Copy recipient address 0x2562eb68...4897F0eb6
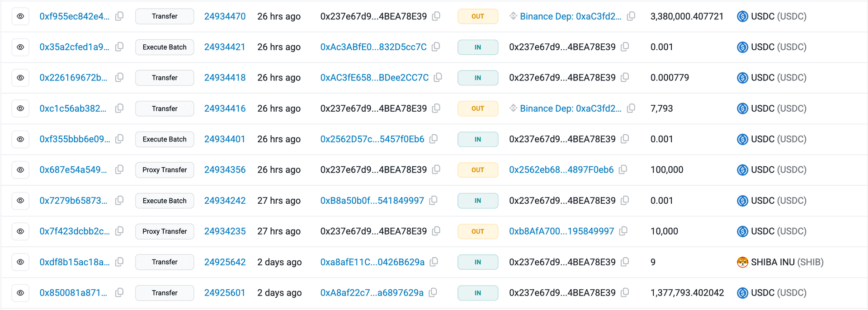The height and width of the screenshot is (310, 868). click(623, 170)
